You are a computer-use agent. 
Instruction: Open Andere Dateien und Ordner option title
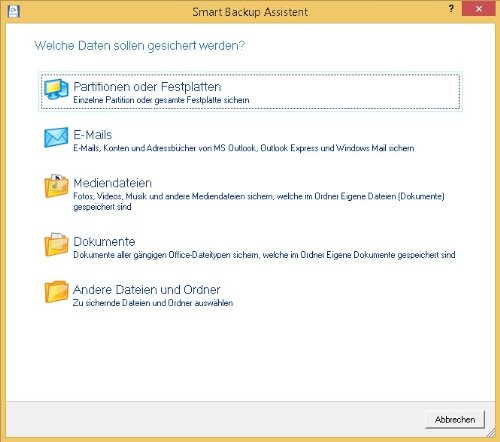[147, 289]
